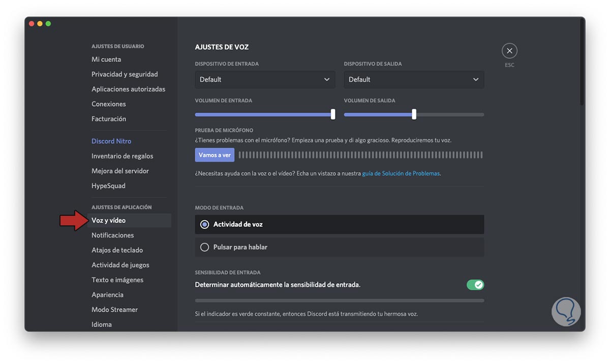
Task: Open Modo Streamer settings
Action: [x=114, y=310]
